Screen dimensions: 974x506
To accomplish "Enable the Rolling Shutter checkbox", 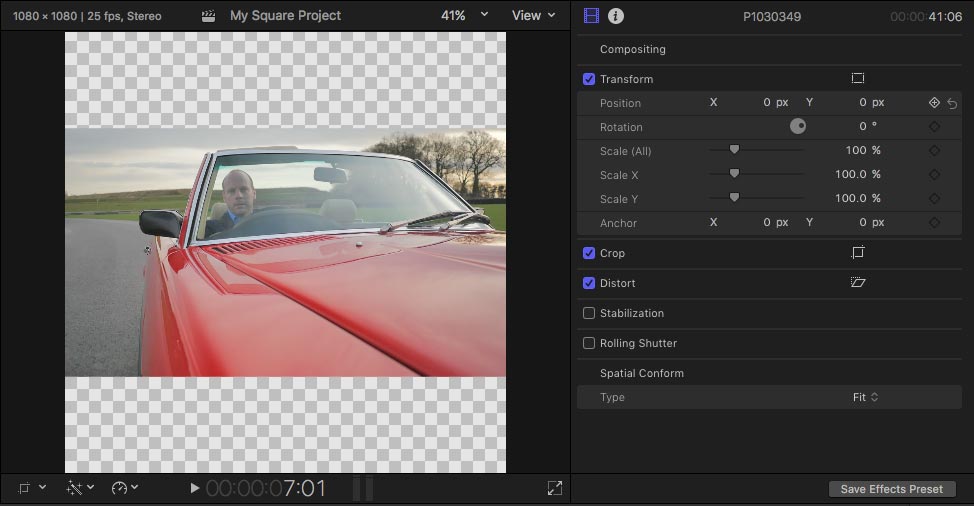I will click(589, 343).
